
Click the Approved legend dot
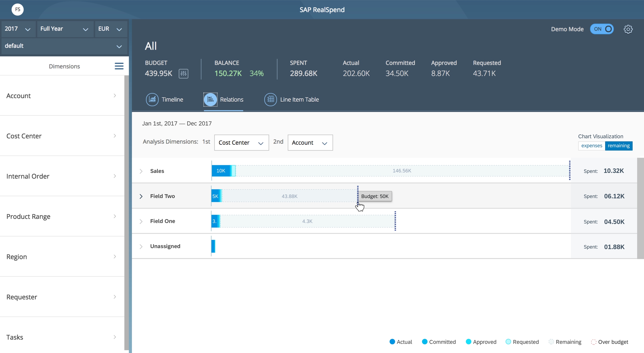point(468,342)
